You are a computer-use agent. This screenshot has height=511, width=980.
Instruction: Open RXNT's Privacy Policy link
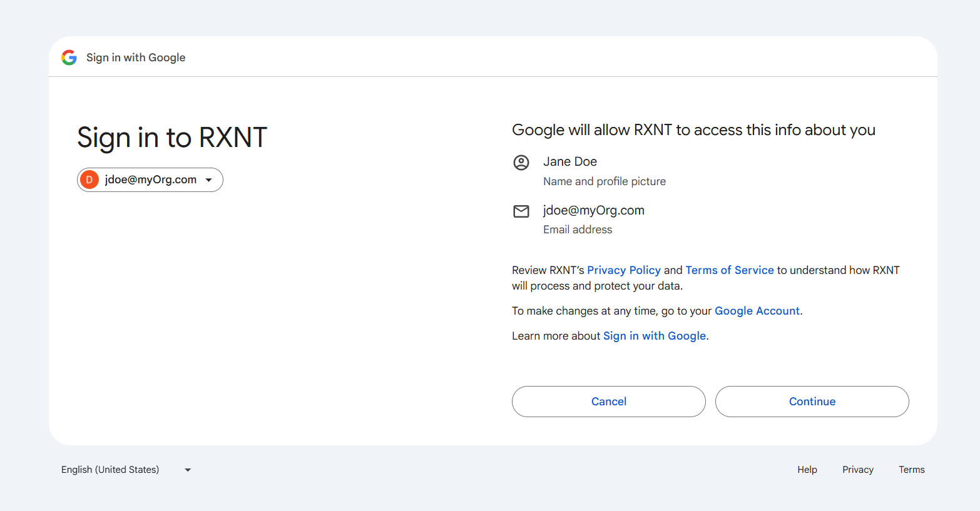[x=623, y=270]
